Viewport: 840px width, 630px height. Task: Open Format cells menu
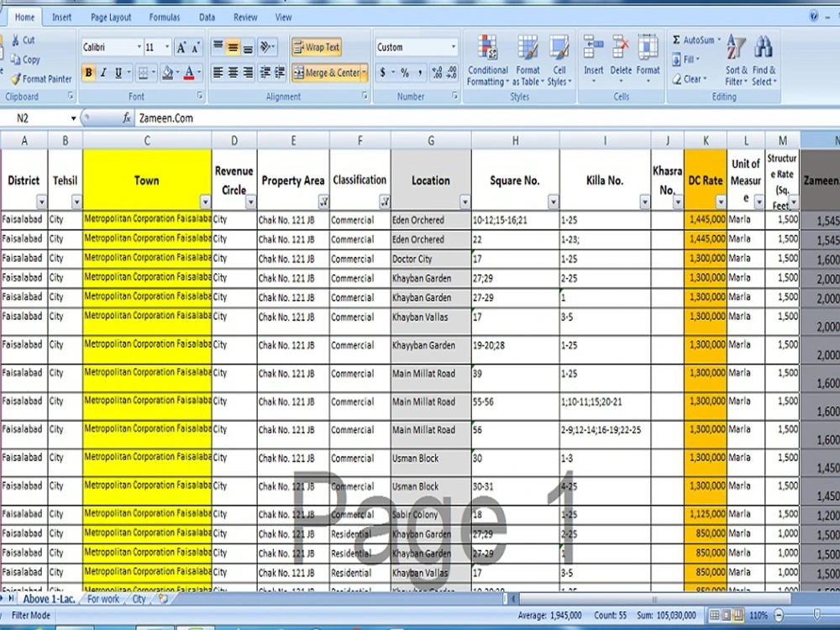[648, 60]
